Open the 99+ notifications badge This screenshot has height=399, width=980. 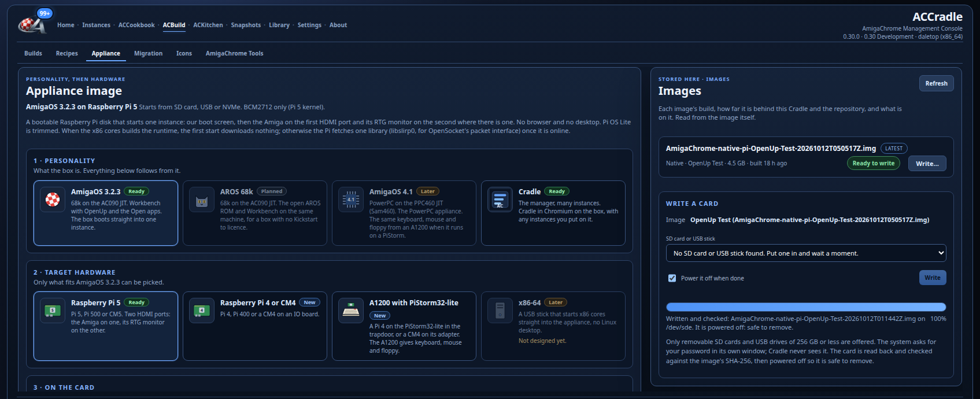[x=45, y=13]
